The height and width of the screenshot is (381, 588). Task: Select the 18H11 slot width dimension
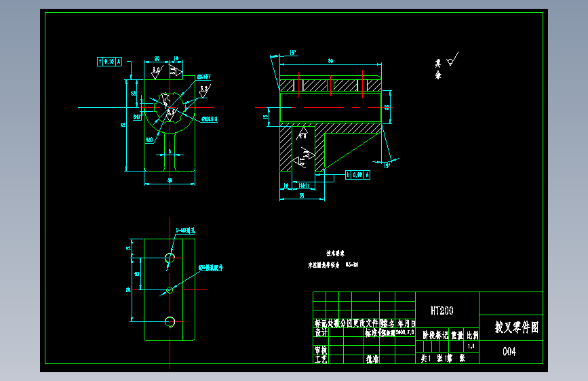coord(304,186)
